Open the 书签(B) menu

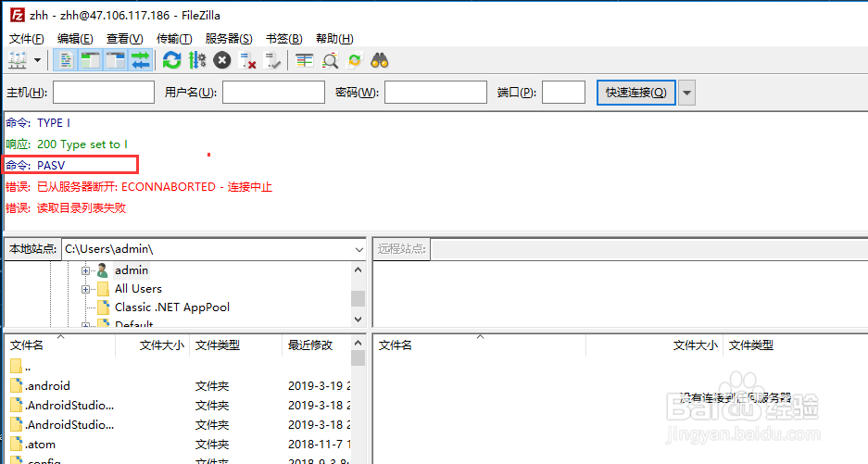[284, 39]
